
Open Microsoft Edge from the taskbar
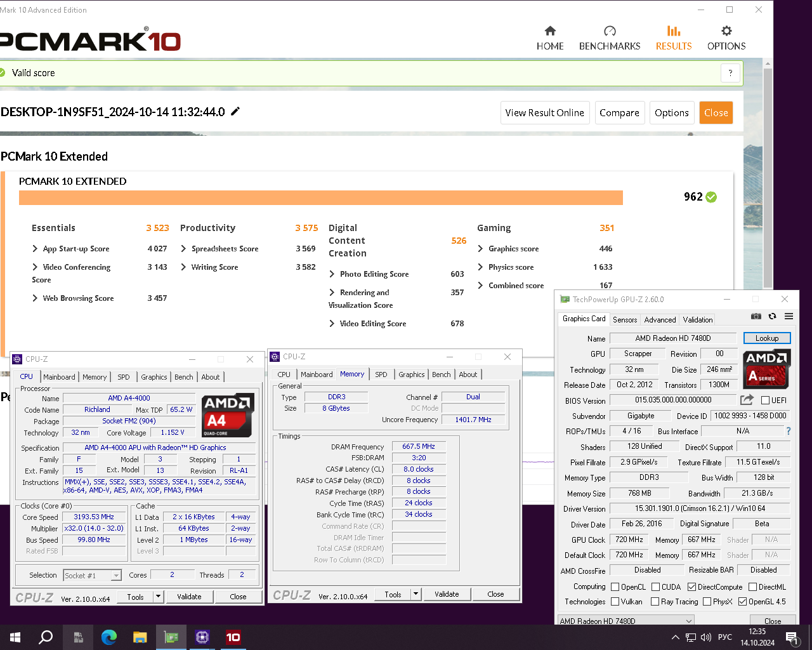click(x=109, y=637)
